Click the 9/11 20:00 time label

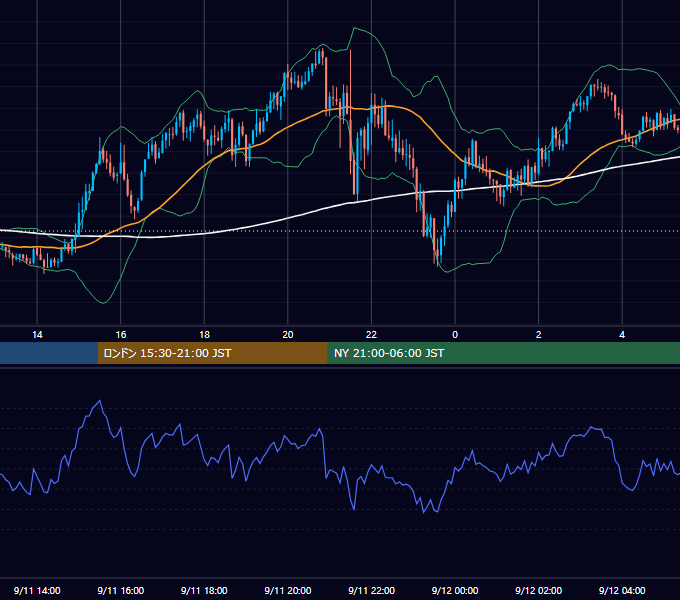pyautogui.click(x=288, y=590)
